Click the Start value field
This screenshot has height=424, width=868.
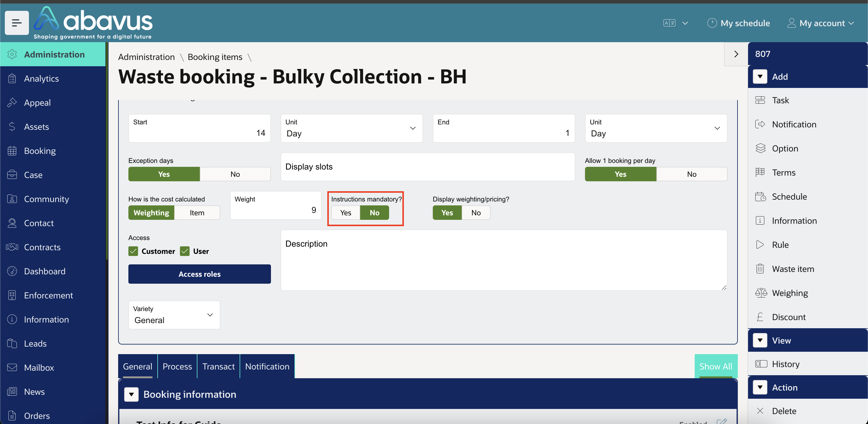point(200,128)
